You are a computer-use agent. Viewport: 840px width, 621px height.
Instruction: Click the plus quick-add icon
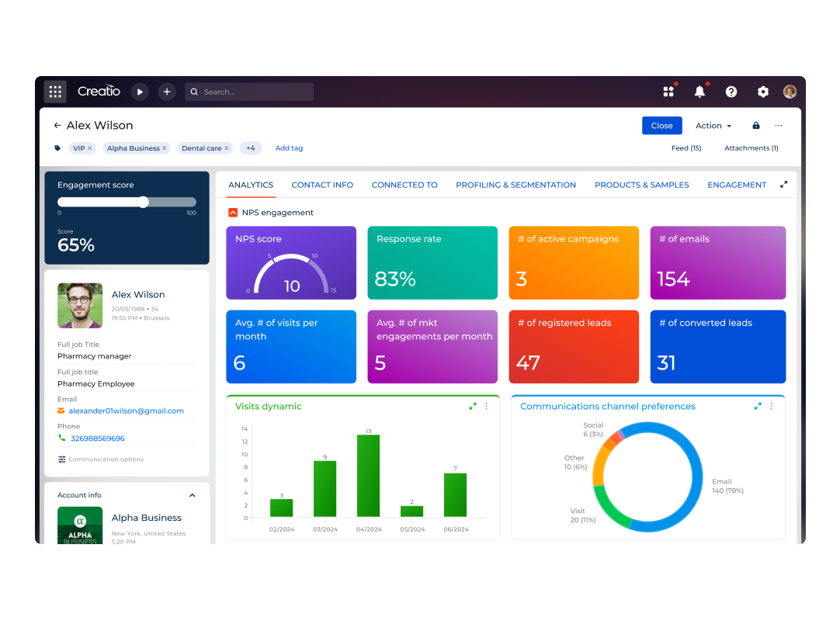[x=167, y=92]
